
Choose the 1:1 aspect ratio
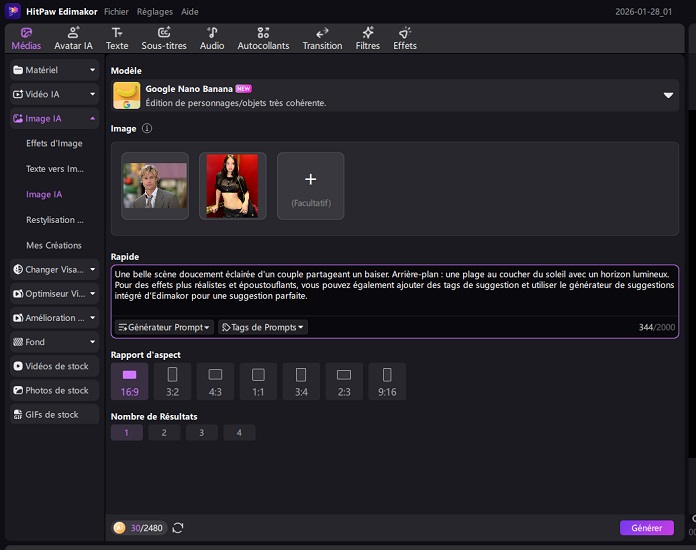coord(258,381)
